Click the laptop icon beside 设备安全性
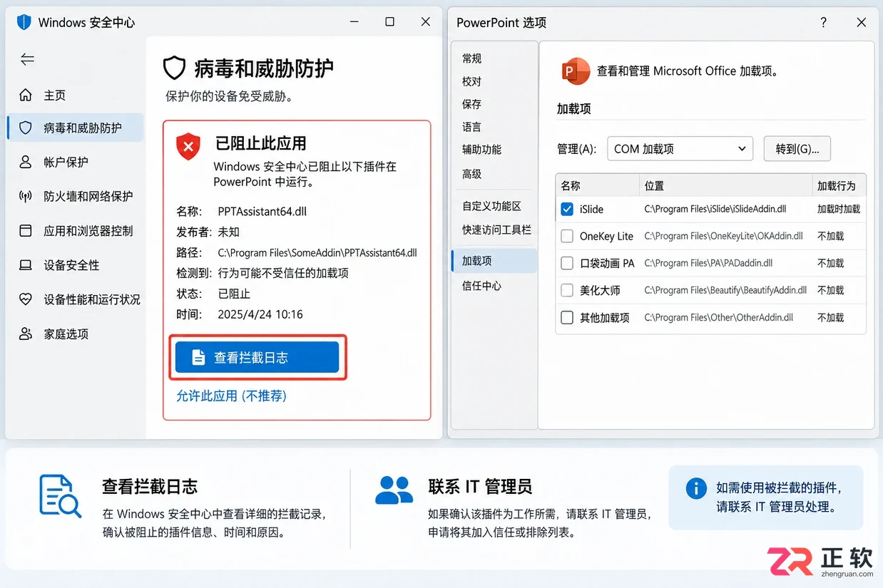The image size is (883, 588). pos(26,265)
